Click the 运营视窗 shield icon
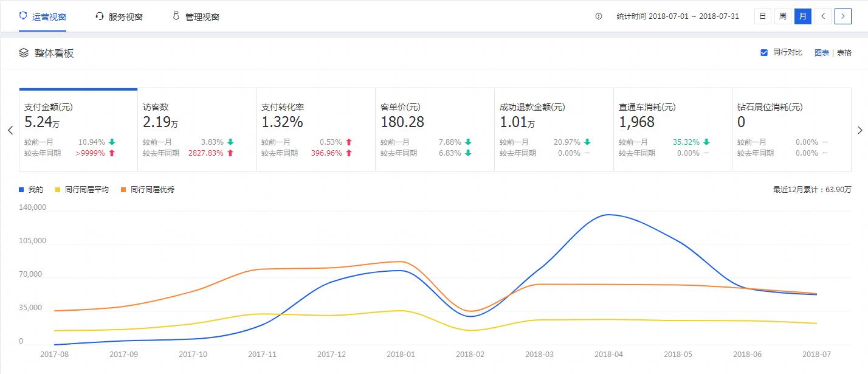This screenshot has width=868, height=374. pyautogui.click(x=23, y=16)
